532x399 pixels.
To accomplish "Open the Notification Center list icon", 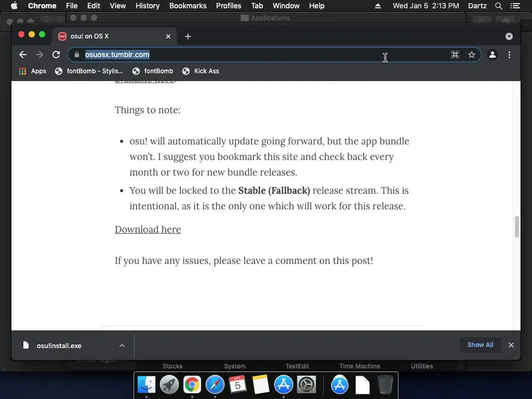I will 515,6.
